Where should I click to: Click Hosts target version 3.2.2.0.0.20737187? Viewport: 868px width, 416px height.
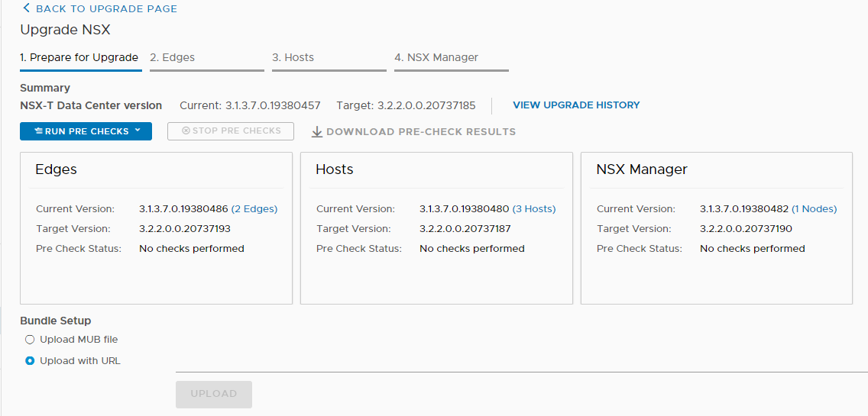coord(465,229)
